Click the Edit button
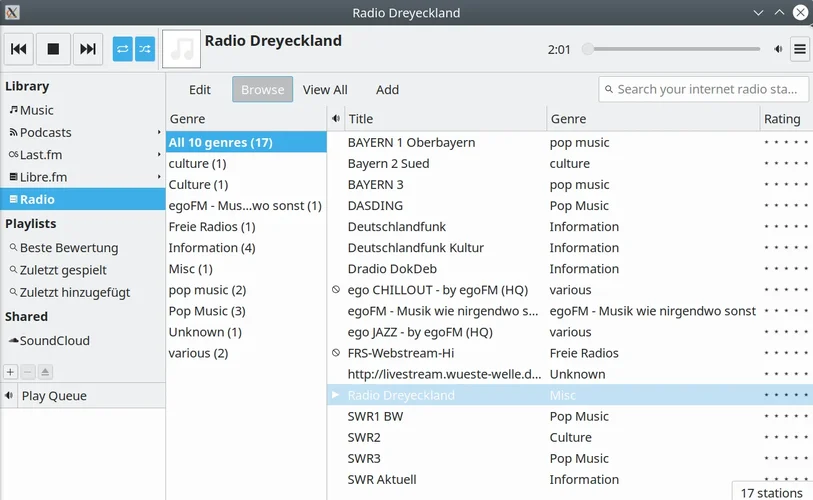 coord(200,89)
